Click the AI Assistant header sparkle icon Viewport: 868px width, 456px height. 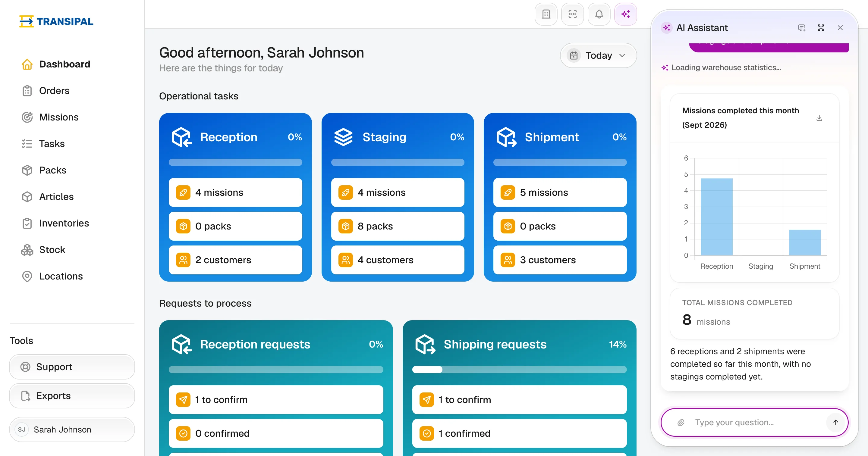(666, 28)
